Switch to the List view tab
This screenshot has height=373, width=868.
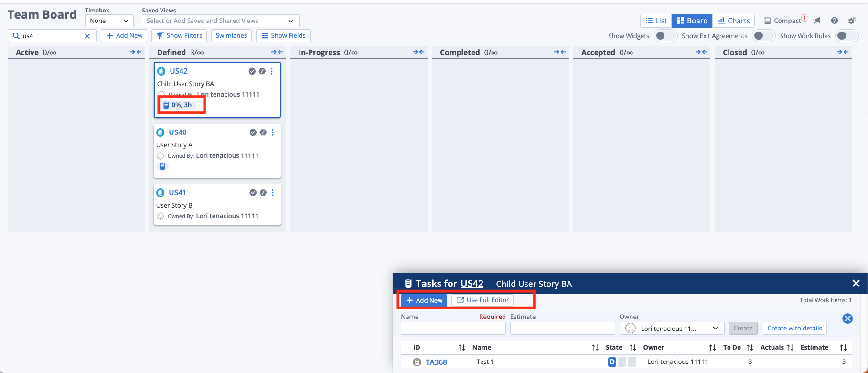coord(656,21)
